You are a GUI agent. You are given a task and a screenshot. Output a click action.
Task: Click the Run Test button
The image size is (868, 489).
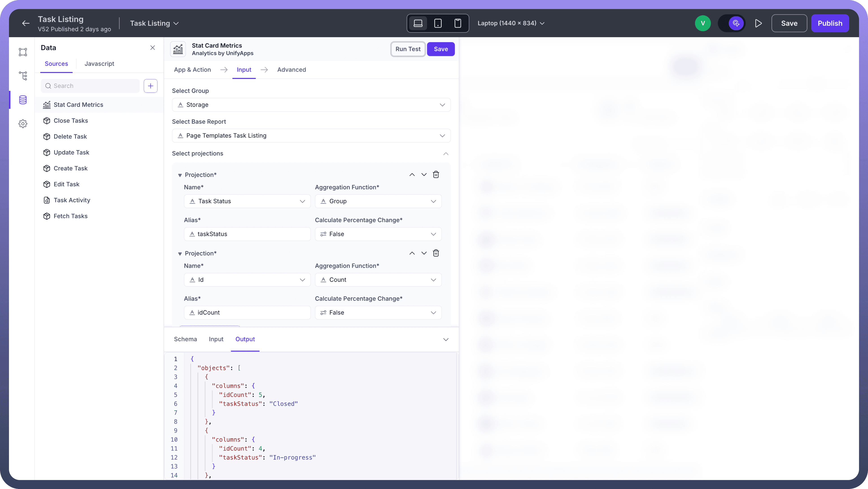click(x=408, y=49)
